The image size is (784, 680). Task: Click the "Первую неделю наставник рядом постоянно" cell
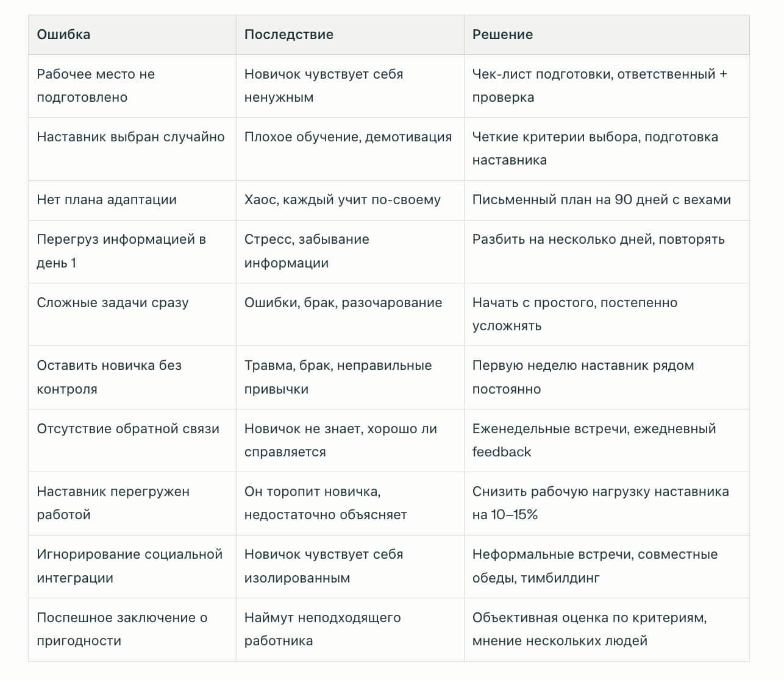point(583,377)
